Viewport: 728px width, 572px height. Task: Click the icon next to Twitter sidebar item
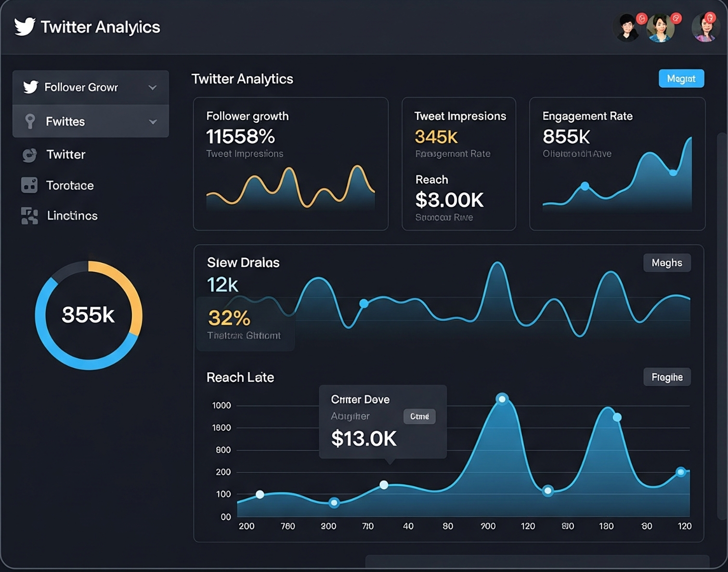click(x=29, y=155)
